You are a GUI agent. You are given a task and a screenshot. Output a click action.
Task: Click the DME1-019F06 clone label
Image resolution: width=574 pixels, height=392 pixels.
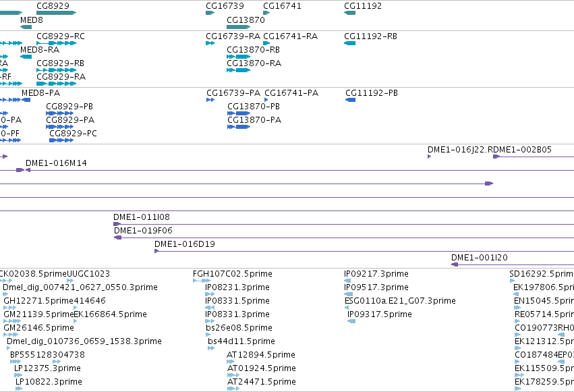pyautogui.click(x=143, y=231)
